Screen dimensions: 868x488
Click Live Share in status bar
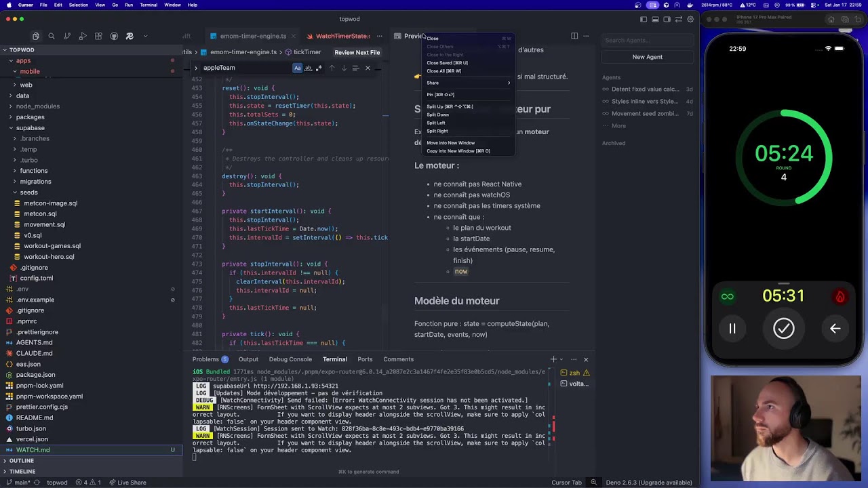(127, 483)
